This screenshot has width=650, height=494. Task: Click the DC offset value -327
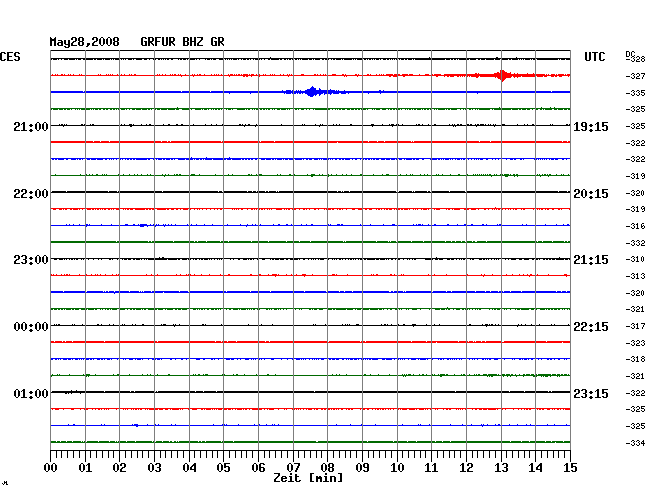[635, 76]
